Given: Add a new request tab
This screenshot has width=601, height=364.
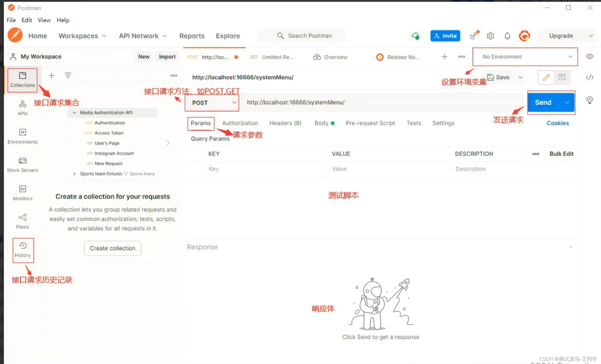Looking at the screenshot, I should click(x=445, y=57).
